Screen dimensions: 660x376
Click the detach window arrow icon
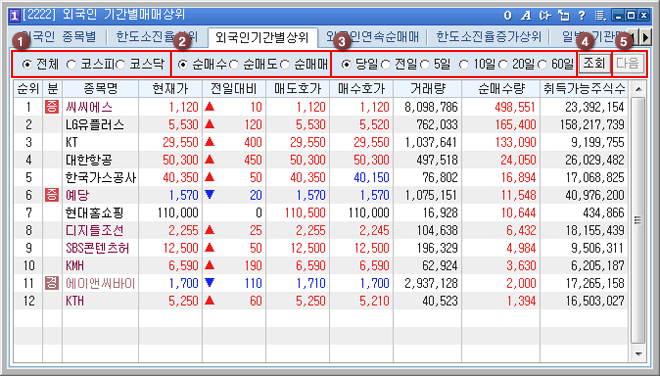point(564,16)
